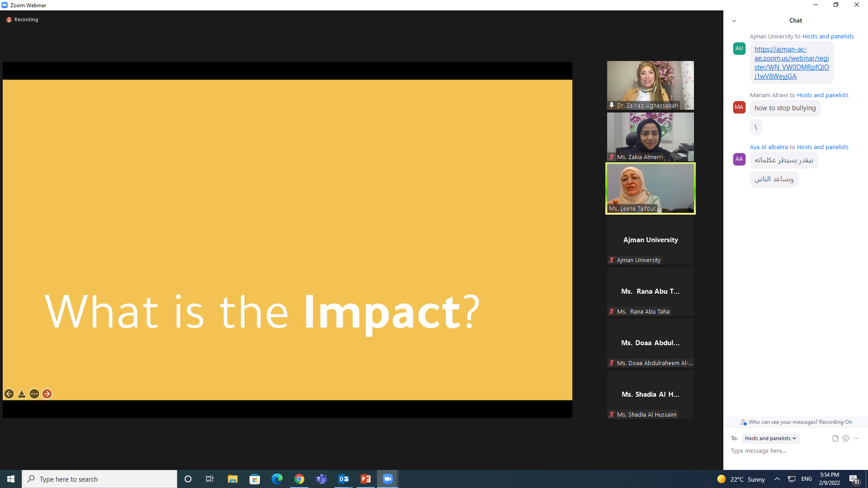Open slide show more options circle
The height and width of the screenshot is (488, 868).
point(34,394)
